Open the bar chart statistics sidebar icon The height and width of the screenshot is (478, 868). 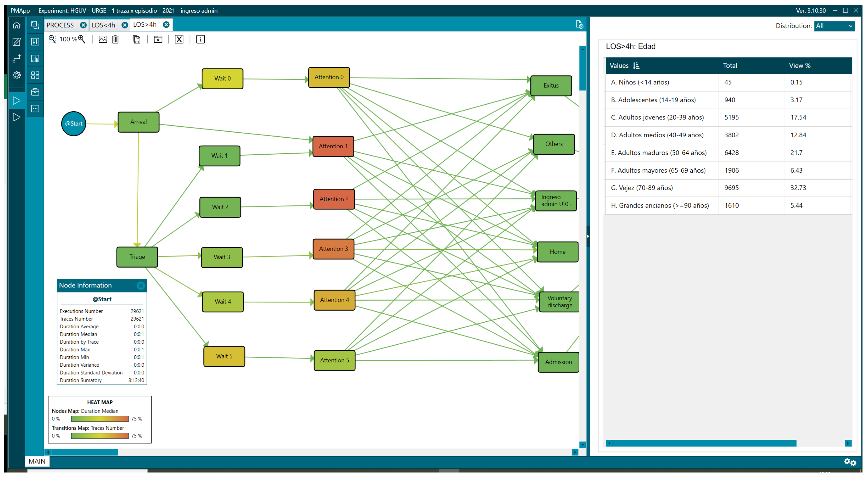click(x=35, y=58)
